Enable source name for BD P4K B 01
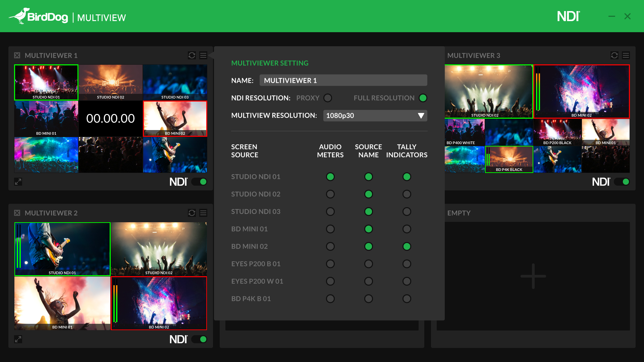This screenshot has height=362, width=644. pyautogui.click(x=369, y=299)
